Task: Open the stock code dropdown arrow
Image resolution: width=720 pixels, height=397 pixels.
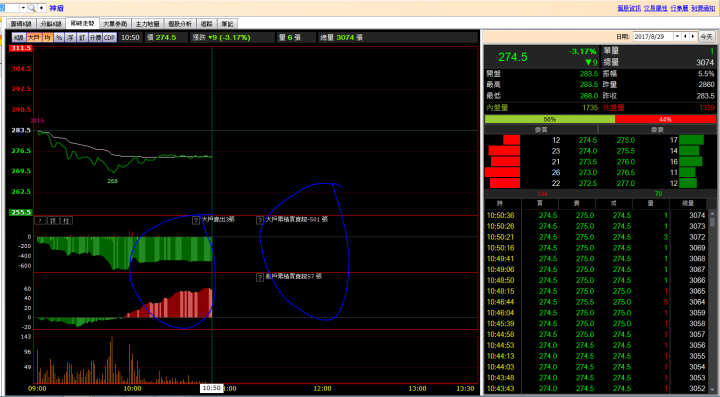Action: click(x=23, y=8)
